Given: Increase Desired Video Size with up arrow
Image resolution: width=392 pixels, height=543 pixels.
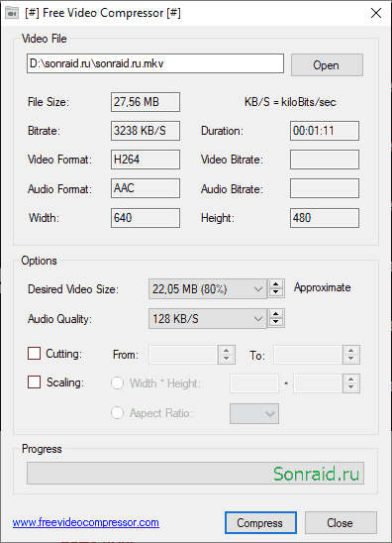Looking at the screenshot, I should click(x=276, y=284).
